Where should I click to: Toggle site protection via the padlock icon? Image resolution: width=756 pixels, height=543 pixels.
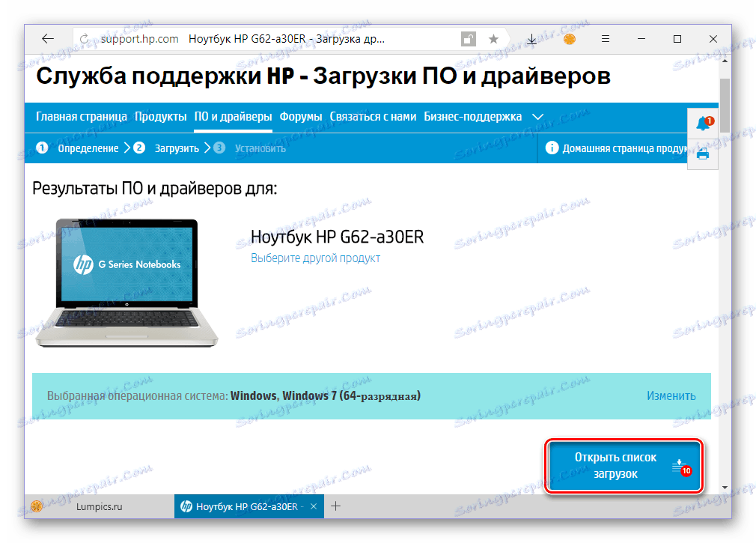(x=469, y=38)
